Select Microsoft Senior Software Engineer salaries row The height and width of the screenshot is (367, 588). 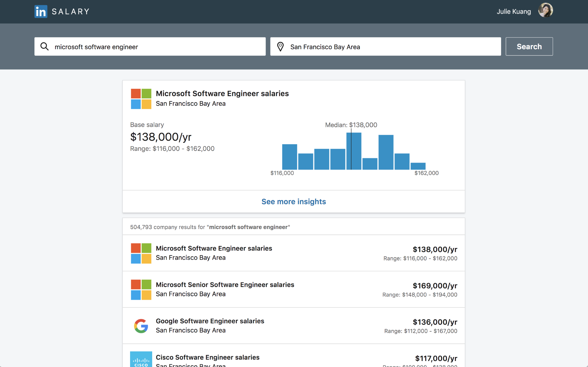point(294,289)
